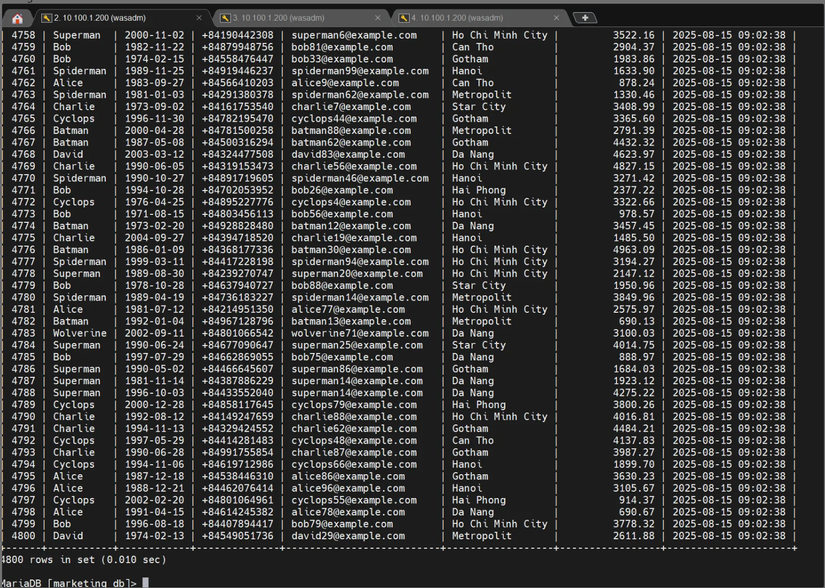Click row ID 4768

tap(24, 155)
